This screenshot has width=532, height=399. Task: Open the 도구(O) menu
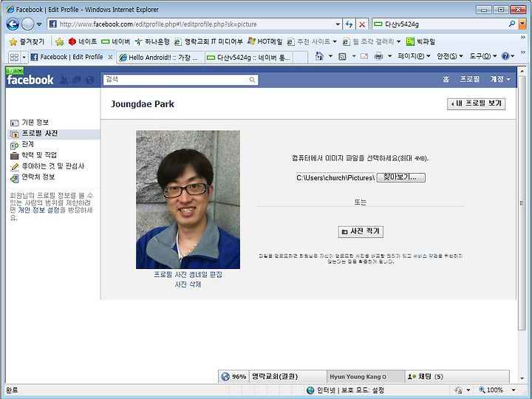(482, 56)
